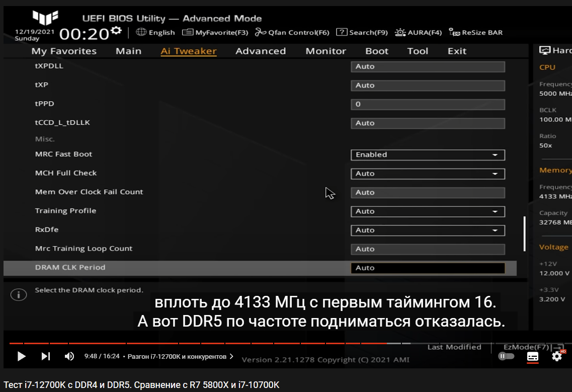Click the Misc. section heading
This screenshot has height=392, width=572.
pyautogui.click(x=45, y=139)
